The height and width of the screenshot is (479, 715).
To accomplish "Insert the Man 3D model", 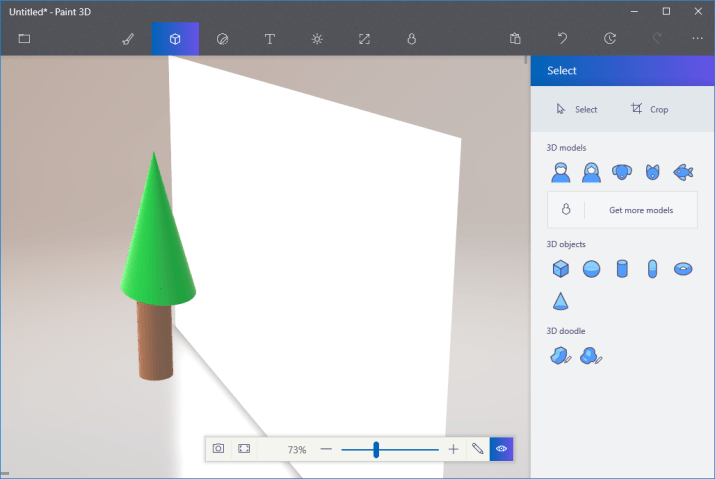I will 560,172.
